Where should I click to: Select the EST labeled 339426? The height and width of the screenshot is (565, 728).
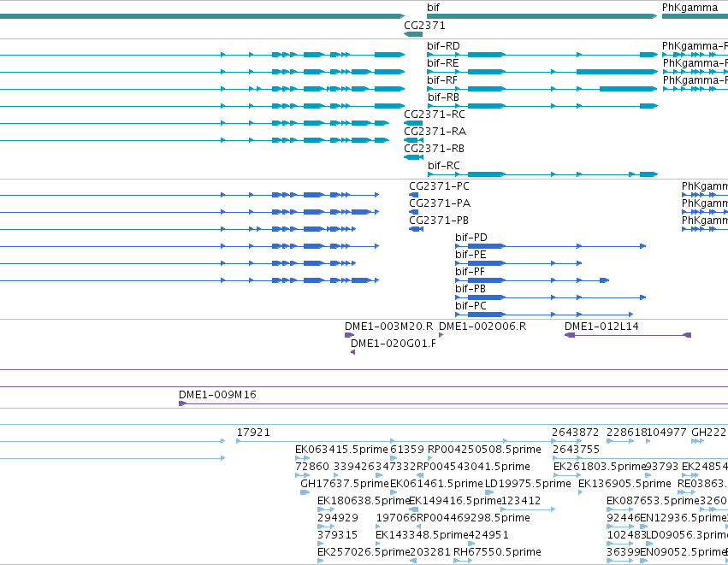pos(354,467)
